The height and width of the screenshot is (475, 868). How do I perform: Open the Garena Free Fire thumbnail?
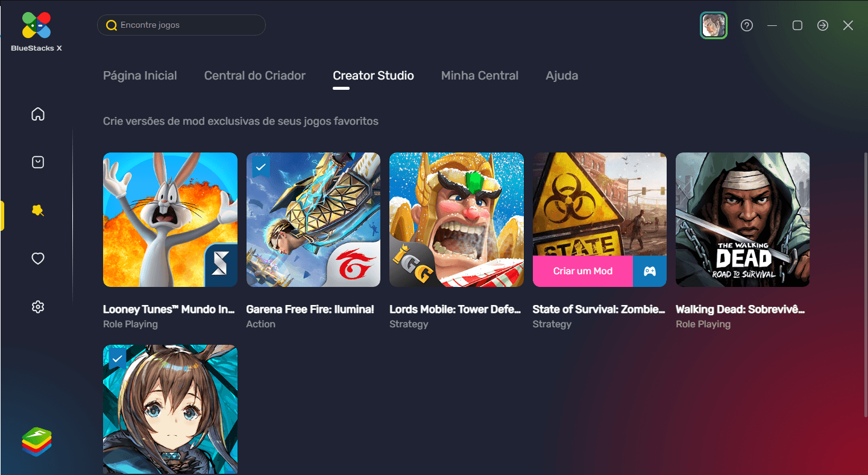(313, 219)
